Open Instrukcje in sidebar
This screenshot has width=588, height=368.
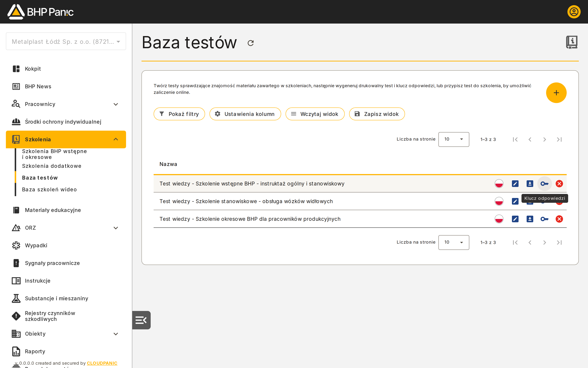66,281
